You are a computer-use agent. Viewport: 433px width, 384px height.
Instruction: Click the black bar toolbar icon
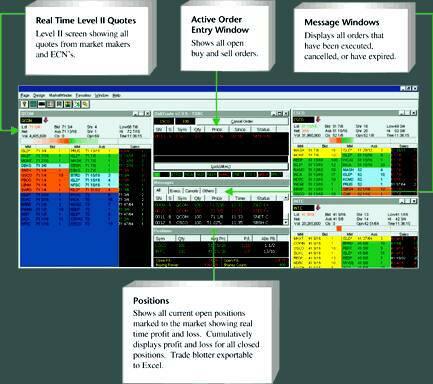coord(42,104)
